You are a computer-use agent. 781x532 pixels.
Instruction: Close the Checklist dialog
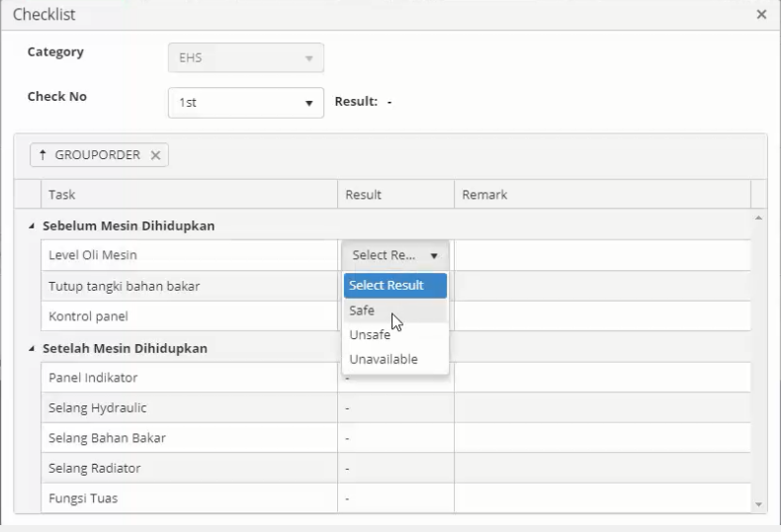761,15
